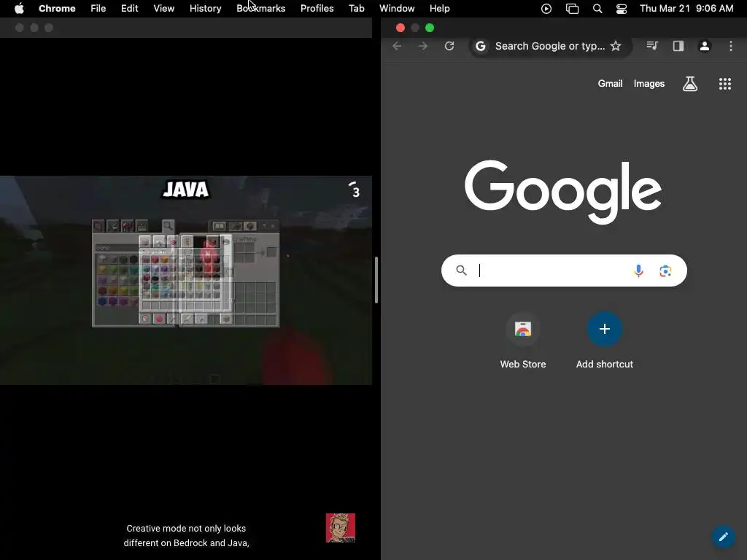Open the Gmail link

point(611,84)
